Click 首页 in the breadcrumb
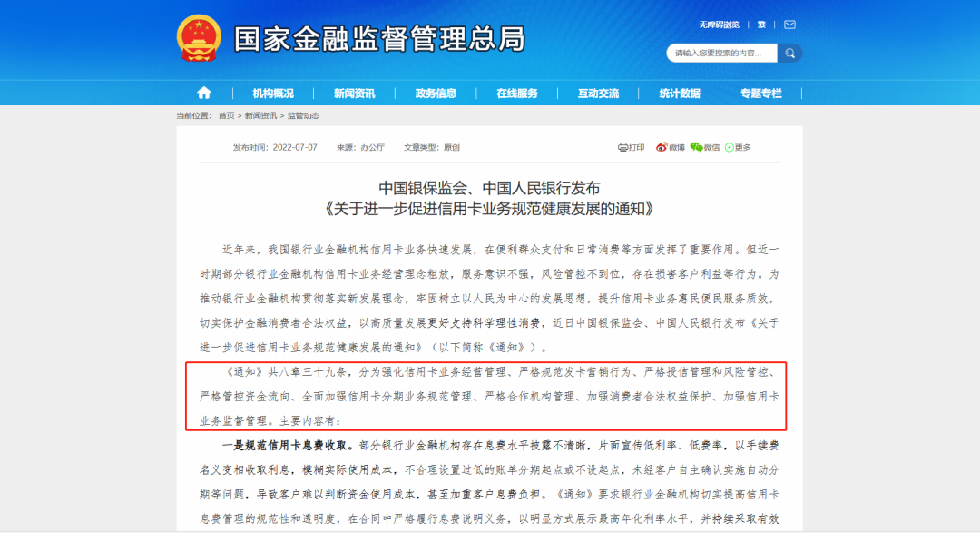This screenshot has width=980, height=533. [226, 115]
